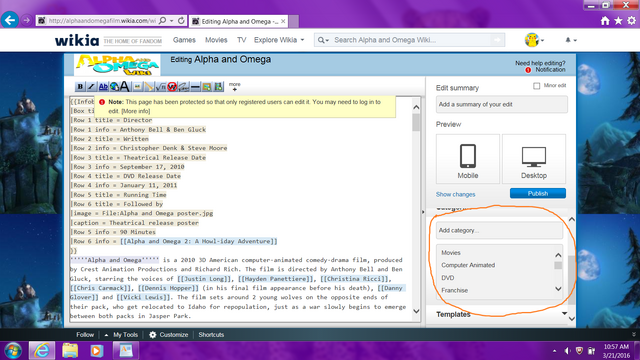
Task: Go to wikia home logo
Action: pyautogui.click(x=77, y=40)
